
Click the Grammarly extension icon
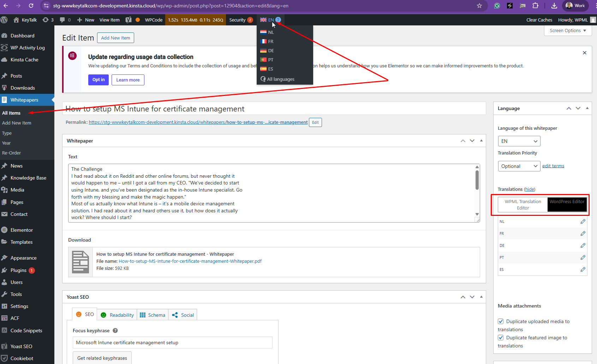coord(497,6)
